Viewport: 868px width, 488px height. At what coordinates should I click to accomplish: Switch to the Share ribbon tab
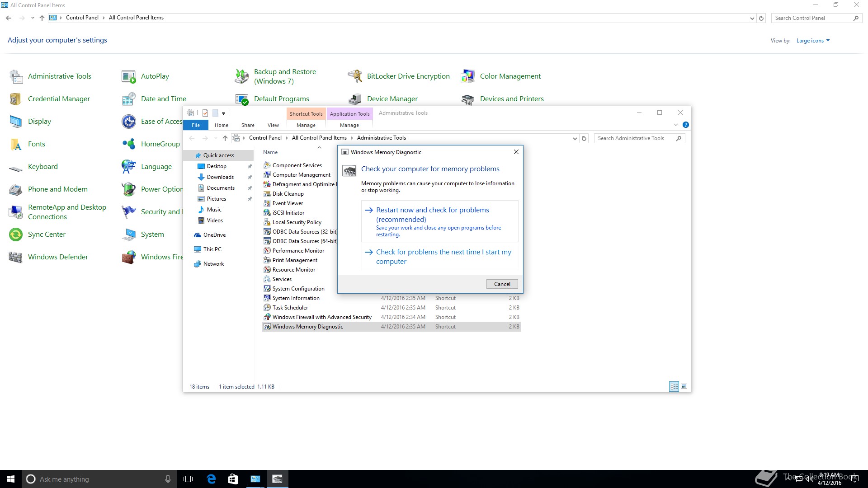pyautogui.click(x=248, y=125)
